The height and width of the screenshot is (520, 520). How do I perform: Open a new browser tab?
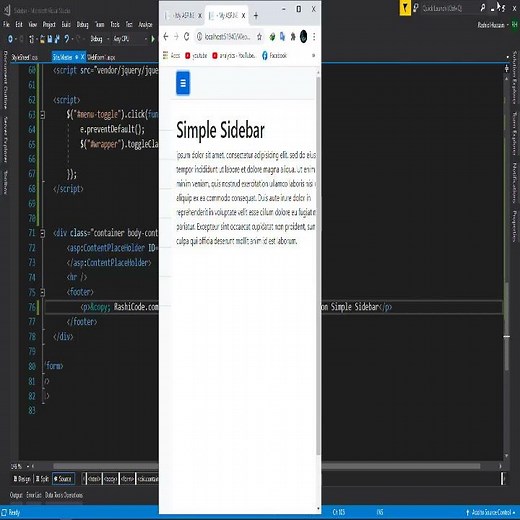pos(256,15)
